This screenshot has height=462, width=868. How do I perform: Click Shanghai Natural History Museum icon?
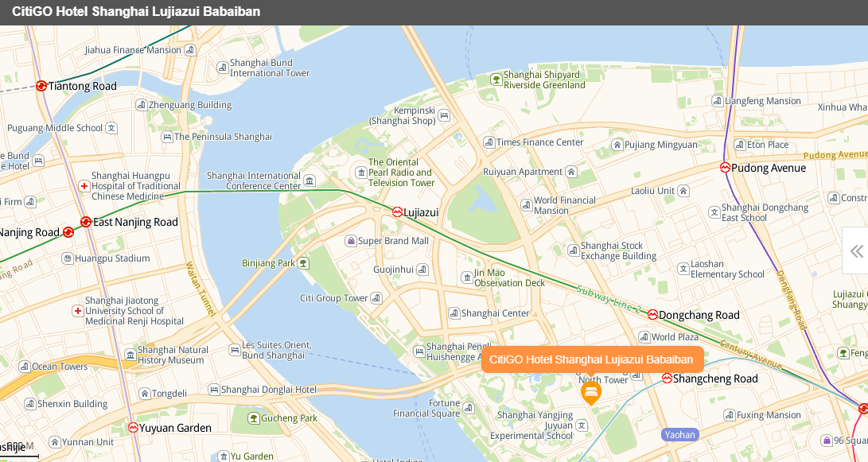pos(130,355)
